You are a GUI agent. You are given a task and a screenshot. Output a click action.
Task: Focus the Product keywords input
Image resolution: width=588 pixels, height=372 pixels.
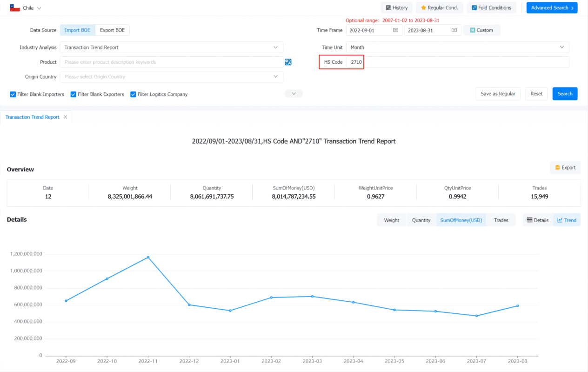click(171, 62)
